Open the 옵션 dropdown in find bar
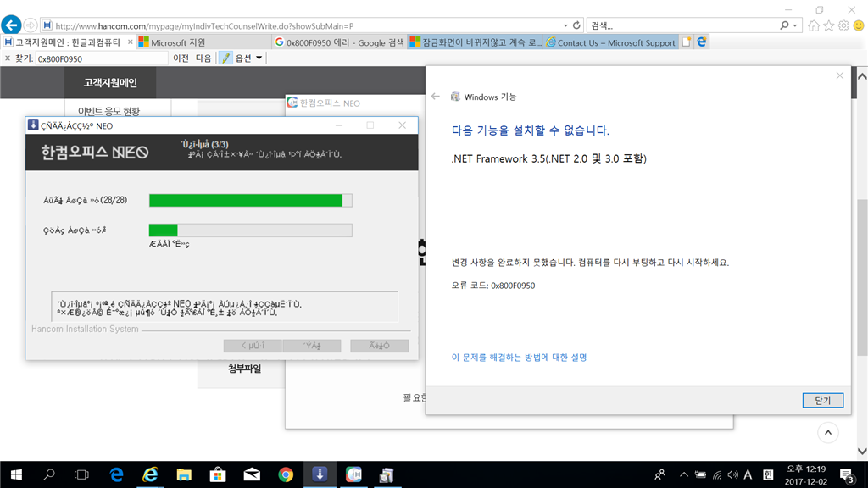The image size is (868, 488). pyautogui.click(x=248, y=58)
